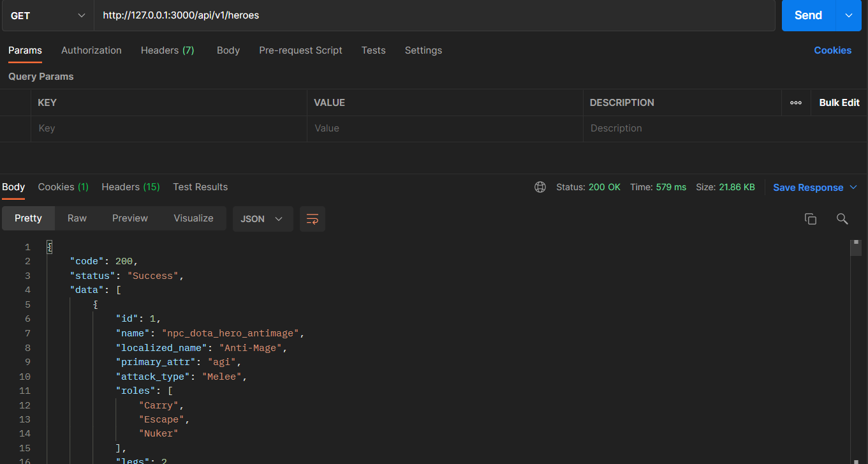
Task: Open the Test Results tab
Action: click(200, 187)
